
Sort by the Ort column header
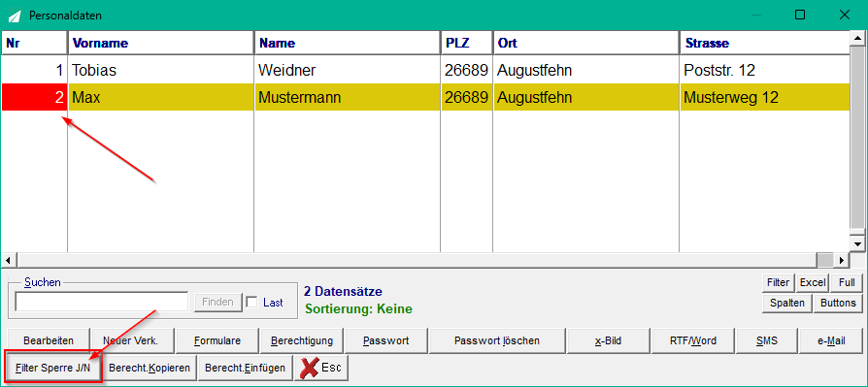[586, 43]
